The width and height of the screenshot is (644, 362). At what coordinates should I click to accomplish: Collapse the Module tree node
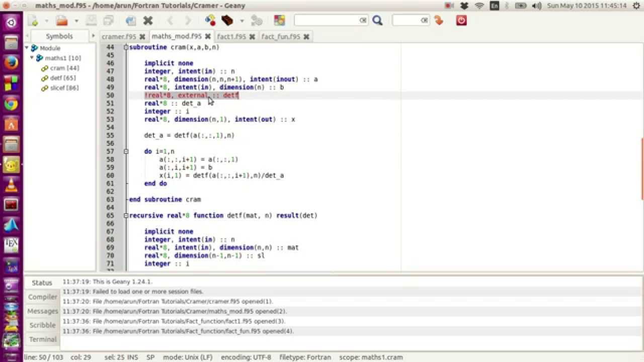click(x=27, y=48)
